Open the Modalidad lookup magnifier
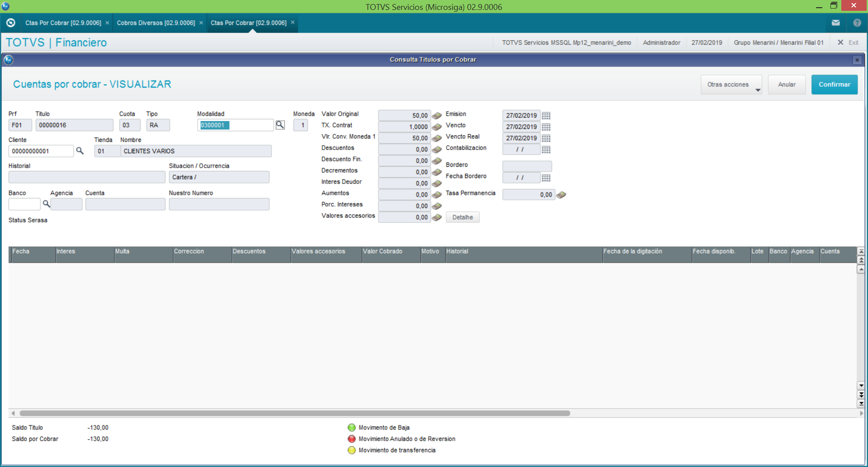 point(280,125)
